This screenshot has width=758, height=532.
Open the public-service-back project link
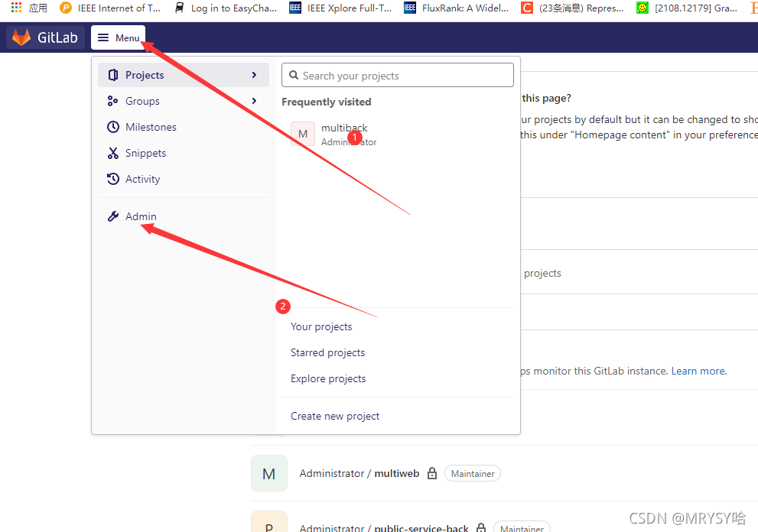tap(384, 527)
